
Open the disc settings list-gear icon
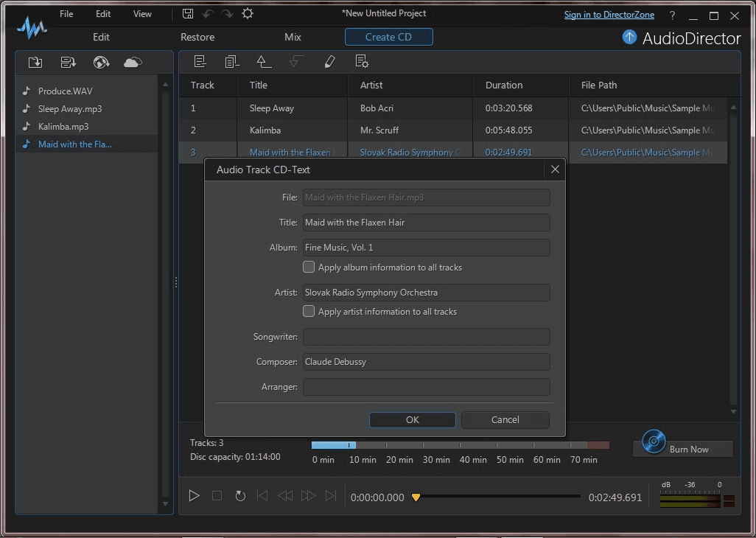tap(362, 62)
